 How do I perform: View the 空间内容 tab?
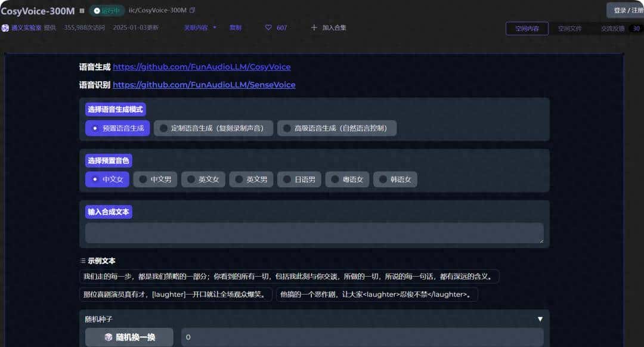(x=527, y=27)
